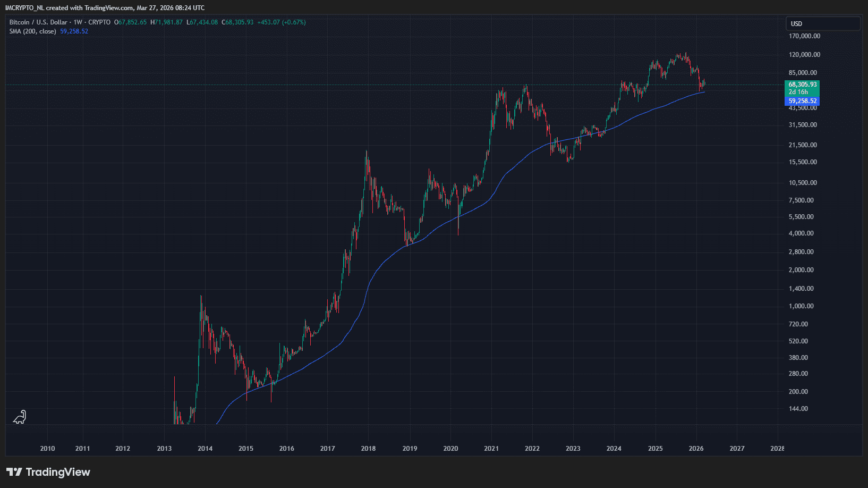Viewport: 868px width, 488px height.
Task: Click the 2d 16h countdown label
Action: point(798,92)
